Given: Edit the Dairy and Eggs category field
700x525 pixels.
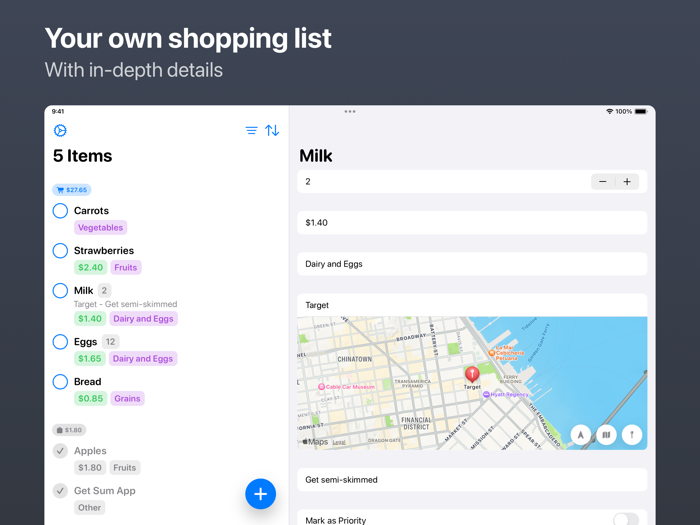Looking at the screenshot, I should pyautogui.click(x=472, y=264).
